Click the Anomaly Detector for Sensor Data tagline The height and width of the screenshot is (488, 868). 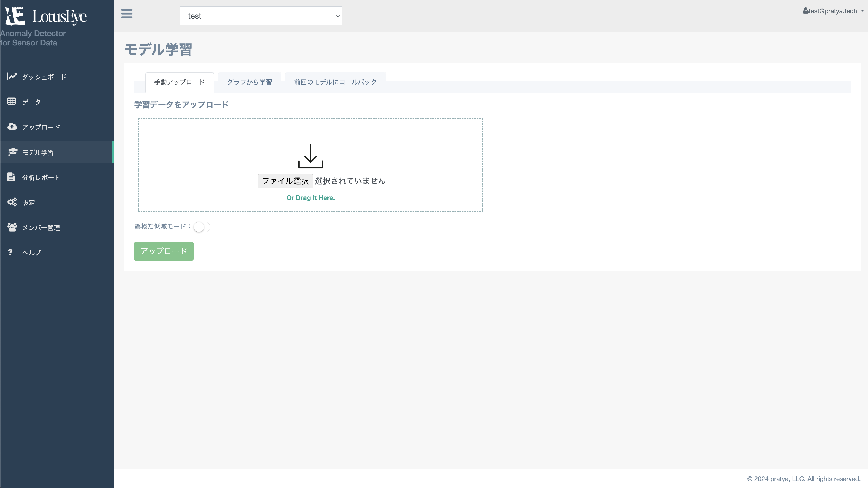point(33,38)
